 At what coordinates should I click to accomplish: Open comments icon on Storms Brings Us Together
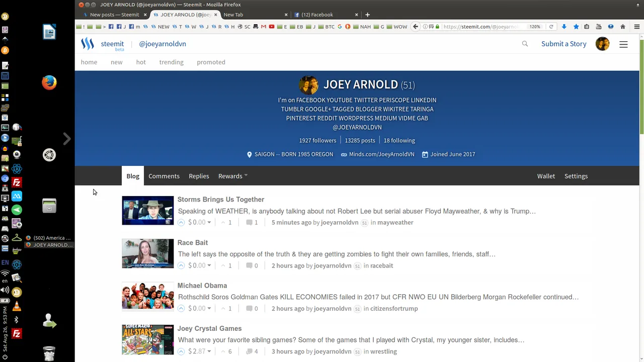pyautogui.click(x=249, y=222)
